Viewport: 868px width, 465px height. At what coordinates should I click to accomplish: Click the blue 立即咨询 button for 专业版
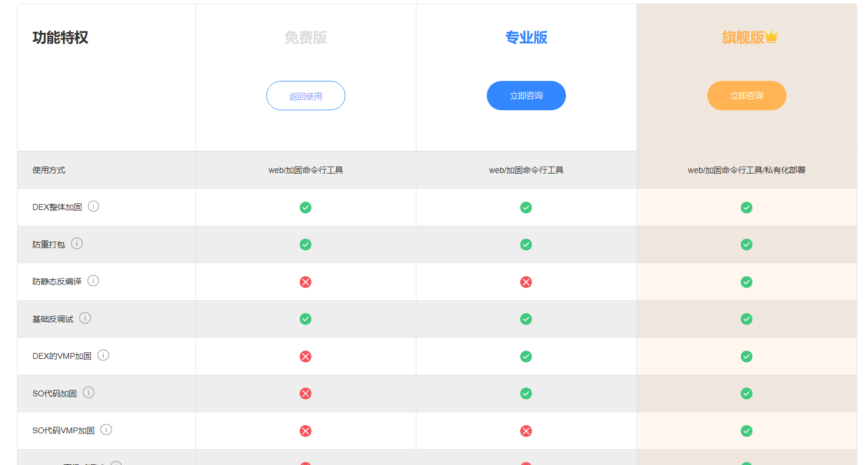[526, 96]
